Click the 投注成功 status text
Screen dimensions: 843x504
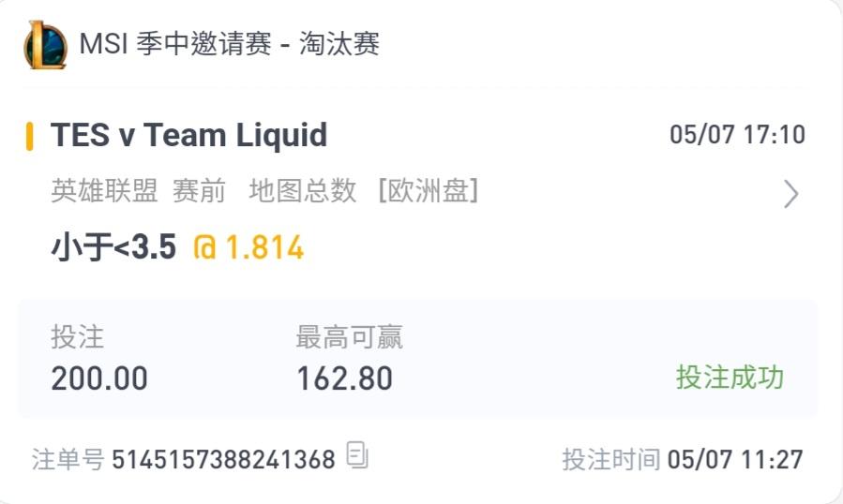[x=730, y=378]
